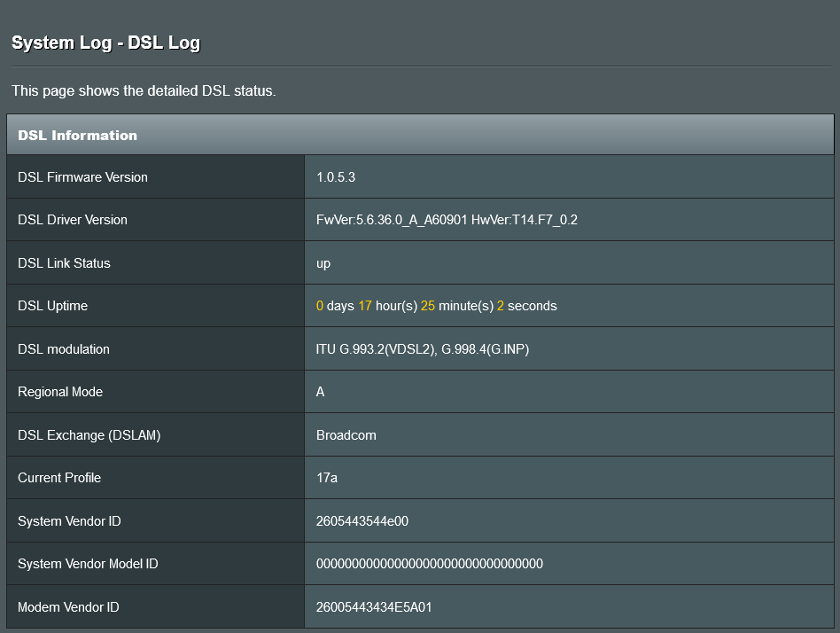Click the DSL Uptime label

(x=52, y=306)
